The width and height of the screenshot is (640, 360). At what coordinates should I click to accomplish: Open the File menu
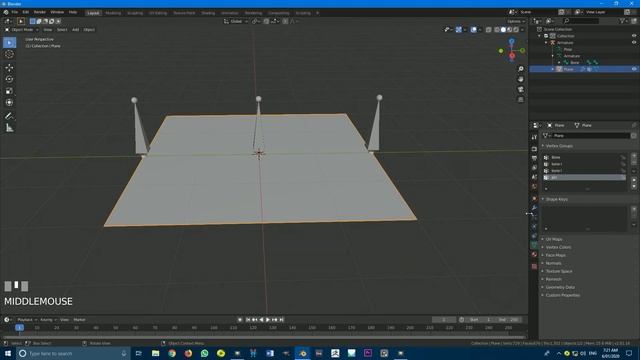pyautogui.click(x=15, y=12)
